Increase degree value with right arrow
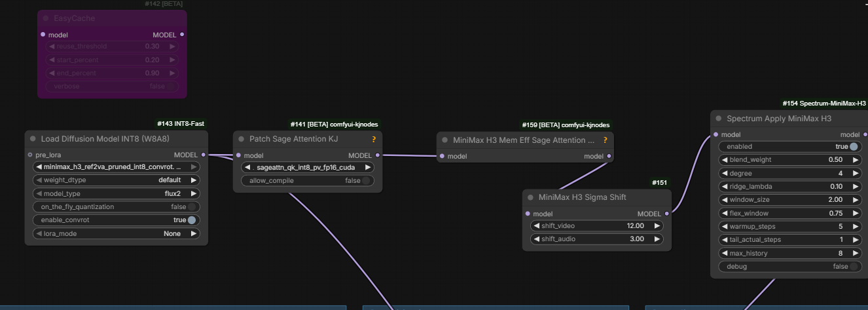The height and width of the screenshot is (310, 868). pyautogui.click(x=854, y=173)
